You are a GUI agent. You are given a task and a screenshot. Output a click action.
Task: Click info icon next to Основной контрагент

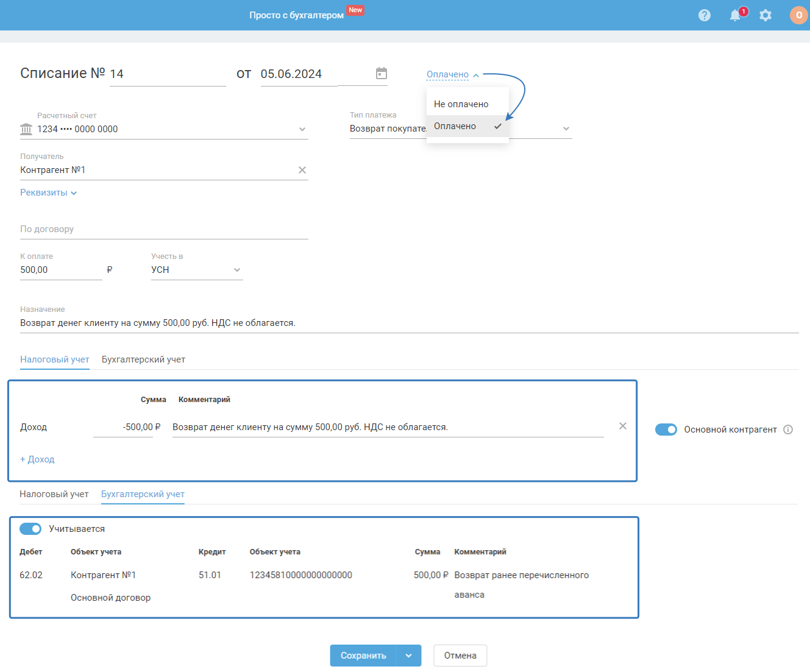[x=788, y=430]
